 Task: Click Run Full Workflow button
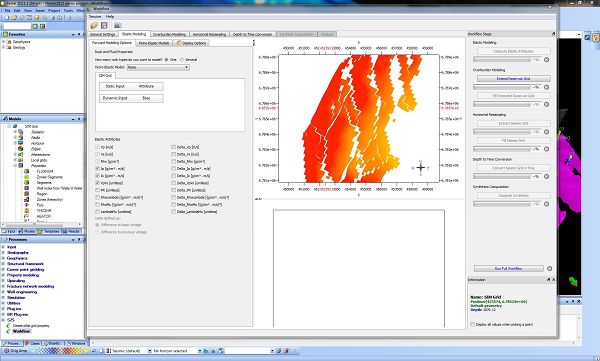coord(508,269)
